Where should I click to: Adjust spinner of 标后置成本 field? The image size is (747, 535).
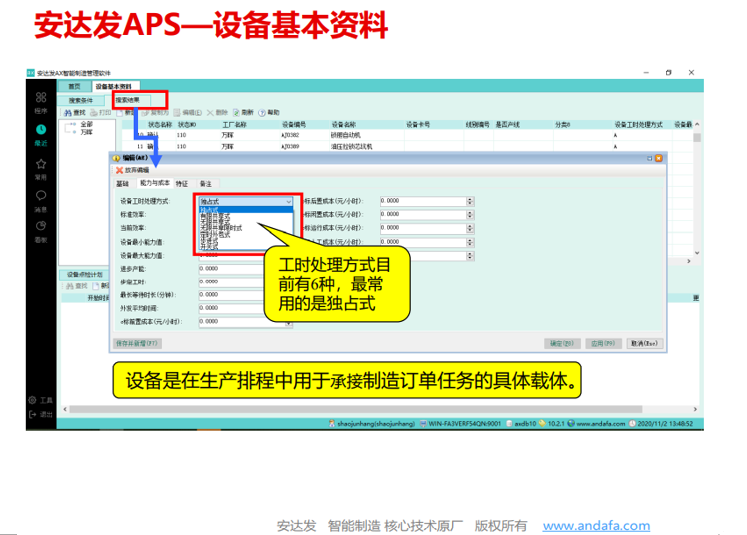click(x=470, y=201)
